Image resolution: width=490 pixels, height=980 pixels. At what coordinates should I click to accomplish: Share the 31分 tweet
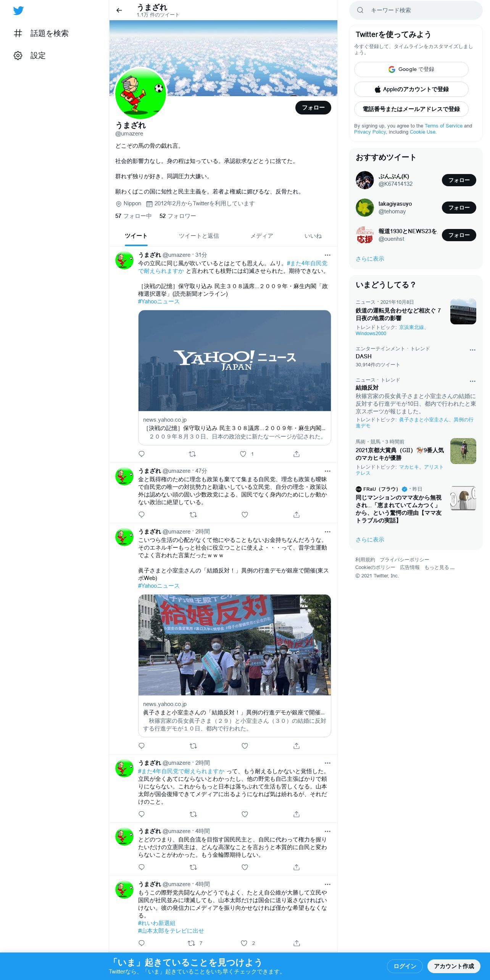tap(297, 454)
